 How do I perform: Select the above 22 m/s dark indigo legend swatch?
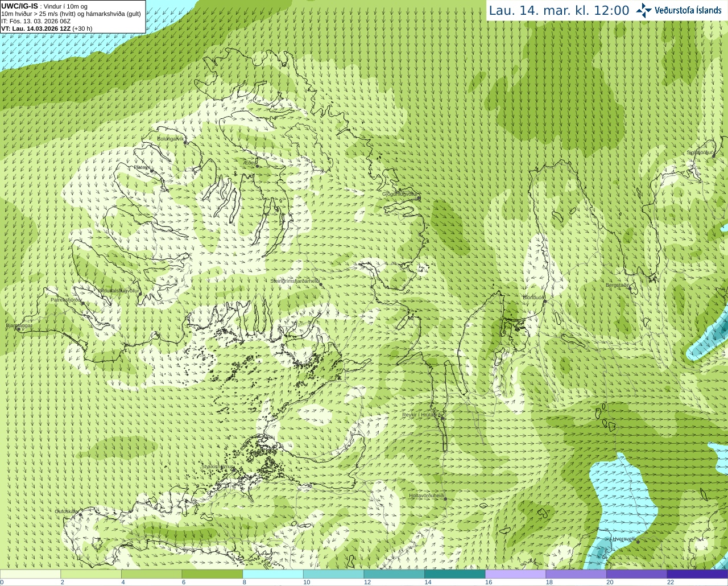(x=697, y=574)
